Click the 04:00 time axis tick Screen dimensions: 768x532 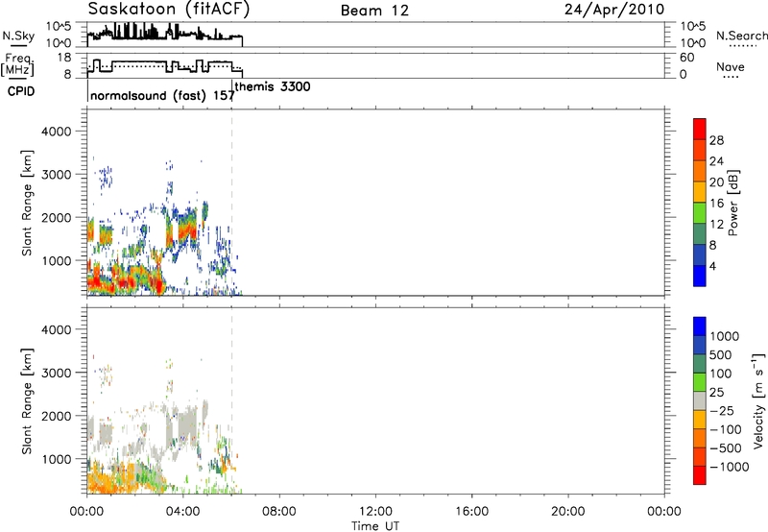(183, 512)
